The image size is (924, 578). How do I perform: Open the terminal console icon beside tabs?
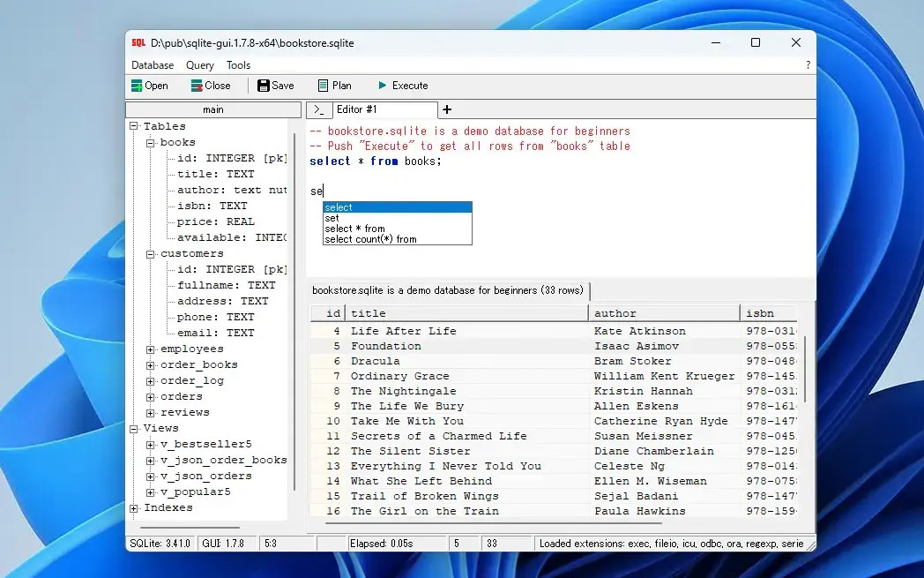(x=318, y=109)
